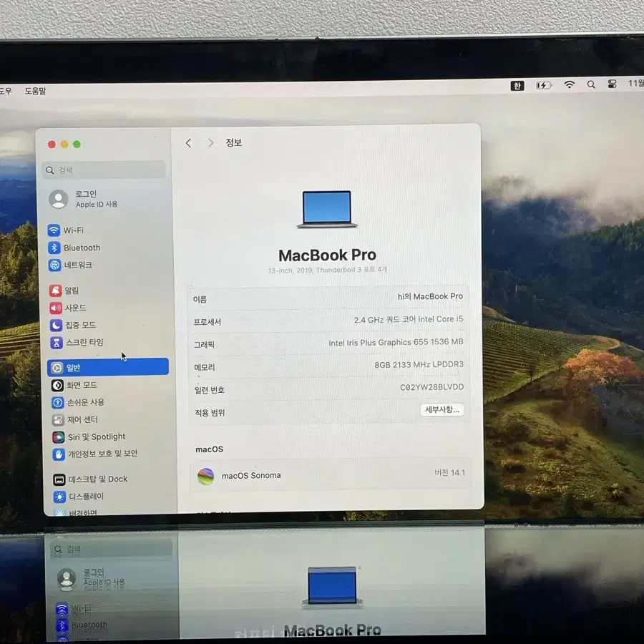This screenshot has width=644, height=644.
Task: Open 디스플레이 sun icon
Action: (x=60, y=497)
